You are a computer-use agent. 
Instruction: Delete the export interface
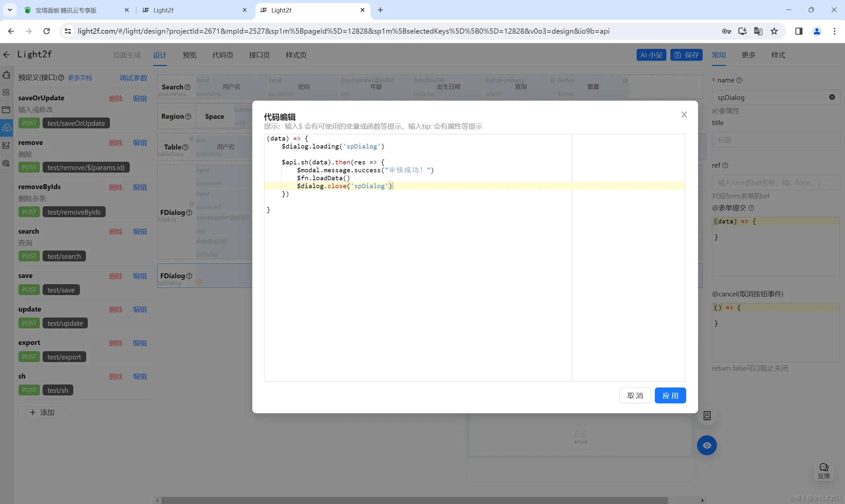[x=116, y=343]
